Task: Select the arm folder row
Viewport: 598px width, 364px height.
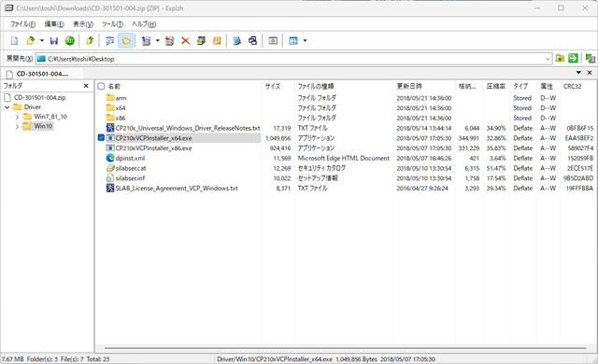Action: tap(121, 98)
